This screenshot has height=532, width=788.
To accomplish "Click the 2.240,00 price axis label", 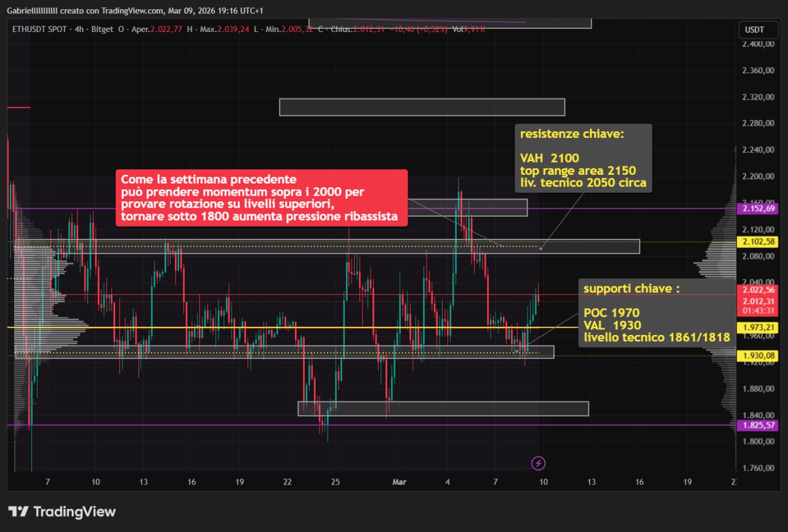I will point(757,150).
